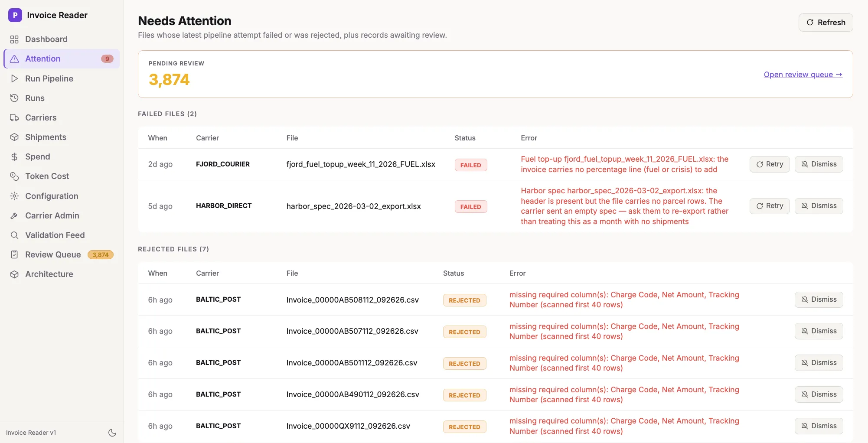Click file name fjord_fuel_topup_week_11_2026_FUEL.xlsx
868x443 pixels.
click(x=361, y=164)
